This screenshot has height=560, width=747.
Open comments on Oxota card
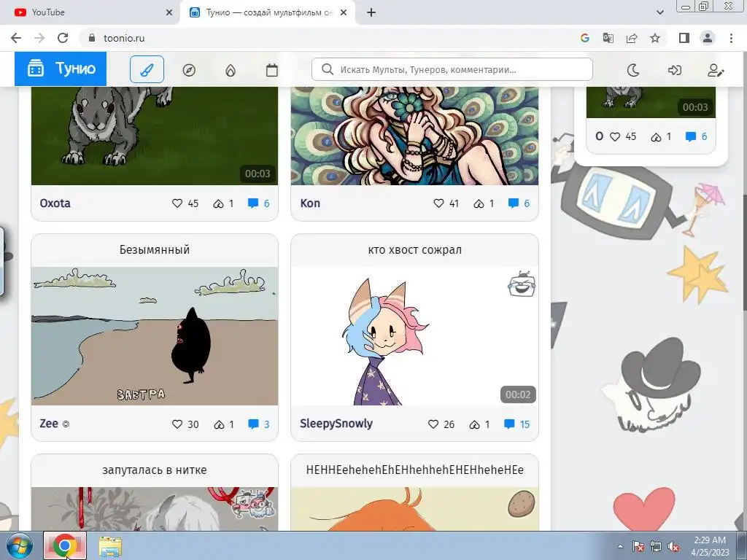[253, 203]
